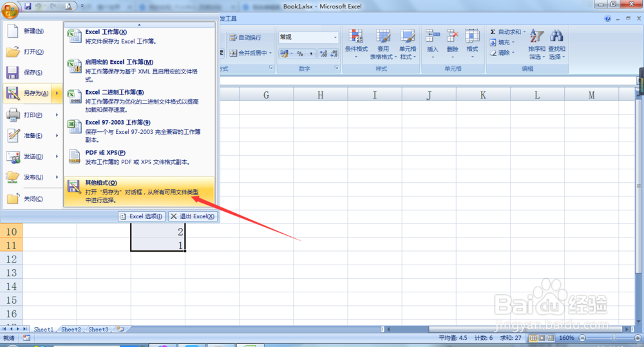The width and height of the screenshot is (644, 347).
Task: Click the 自动换行 wrap text button
Action: click(245, 37)
